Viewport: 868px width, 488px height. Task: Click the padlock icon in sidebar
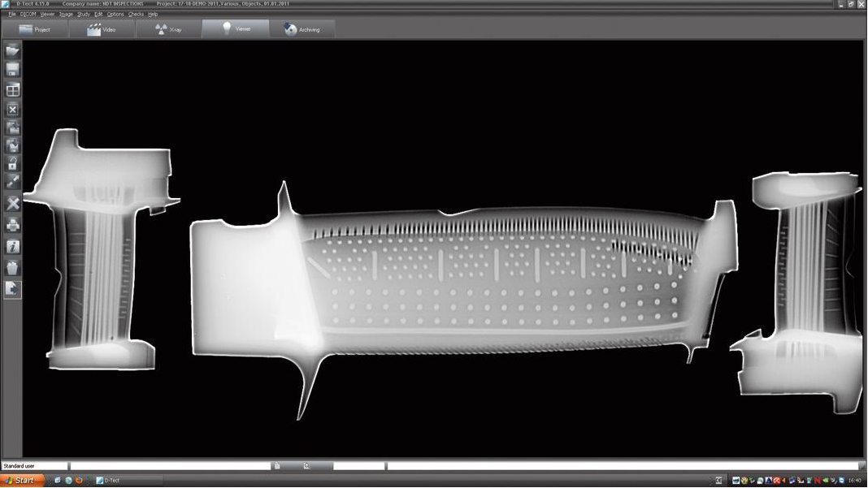[x=12, y=165]
